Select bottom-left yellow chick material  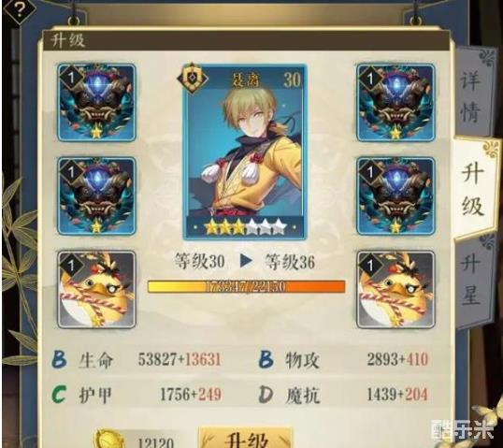pos(96,289)
